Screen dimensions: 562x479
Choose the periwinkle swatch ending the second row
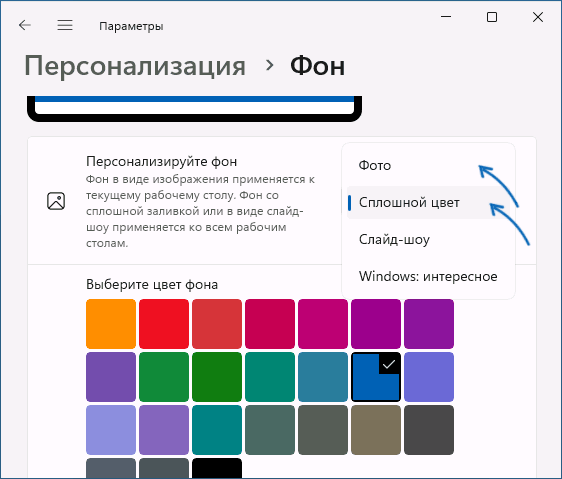click(429, 377)
